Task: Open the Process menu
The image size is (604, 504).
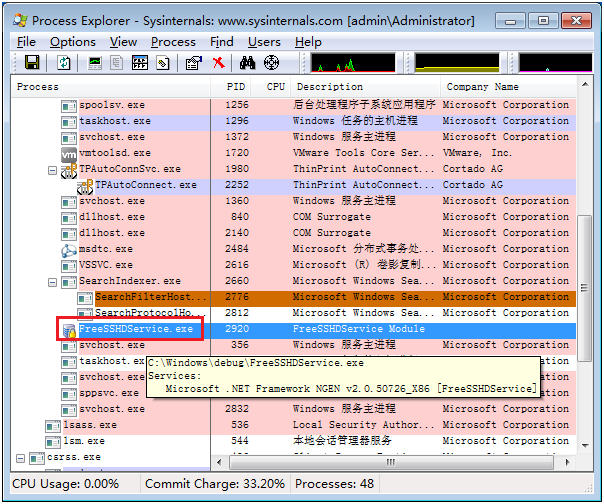Action: tap(173, 42)
